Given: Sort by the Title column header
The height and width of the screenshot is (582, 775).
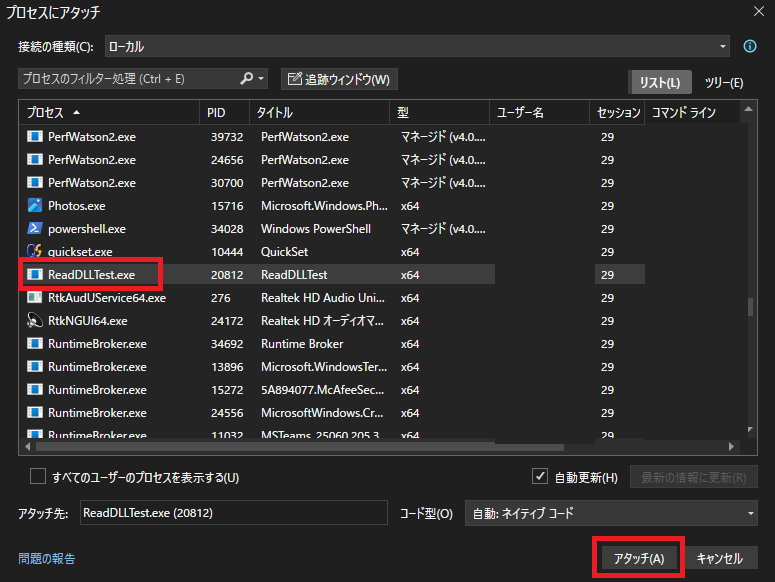Looking at the screenshot, I should point(274,113).
